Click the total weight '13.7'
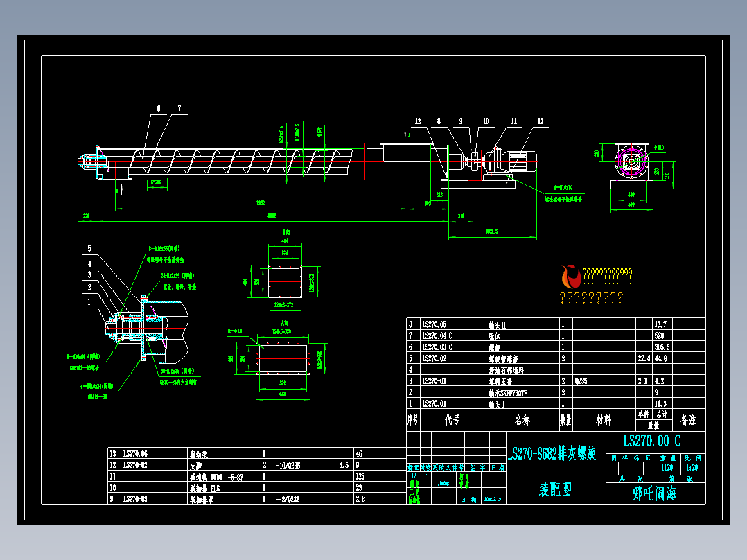Viewport: 747px width, 560px height. pos(660,324)
